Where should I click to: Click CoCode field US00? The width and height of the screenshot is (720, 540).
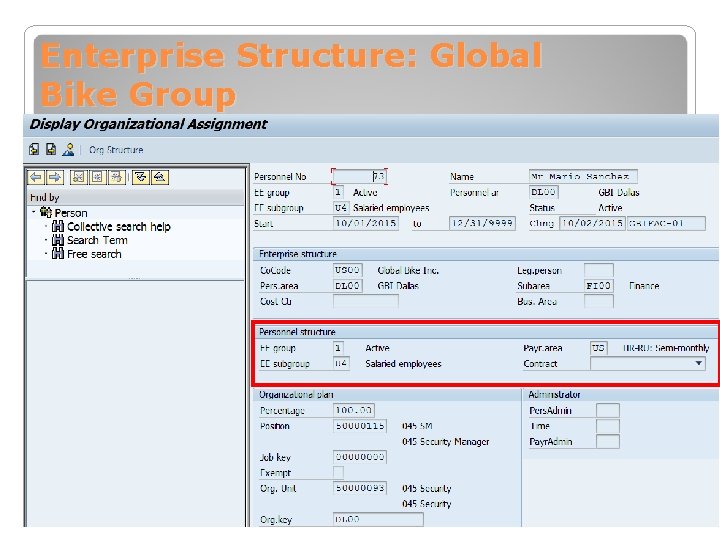[348, 270]
